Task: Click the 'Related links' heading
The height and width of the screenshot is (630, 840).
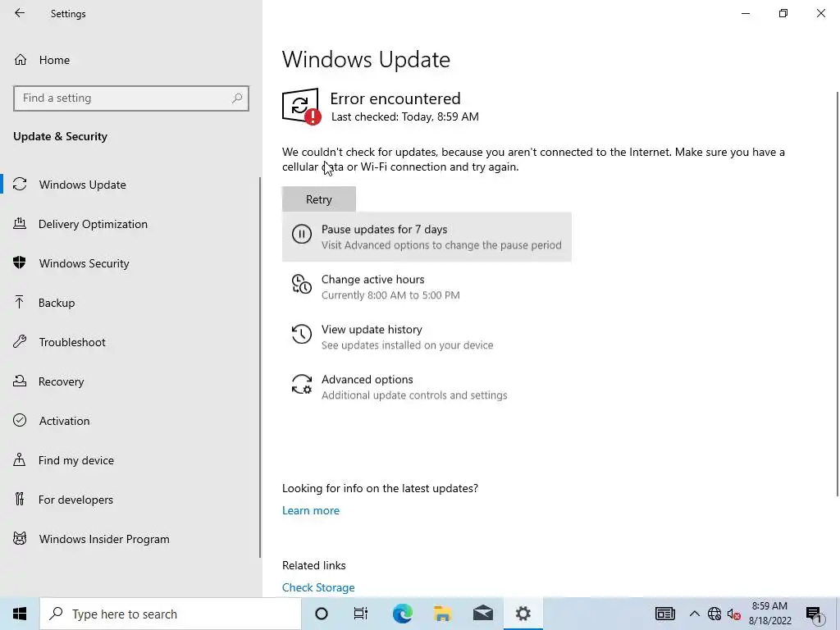Action: [x=314, y=566]
